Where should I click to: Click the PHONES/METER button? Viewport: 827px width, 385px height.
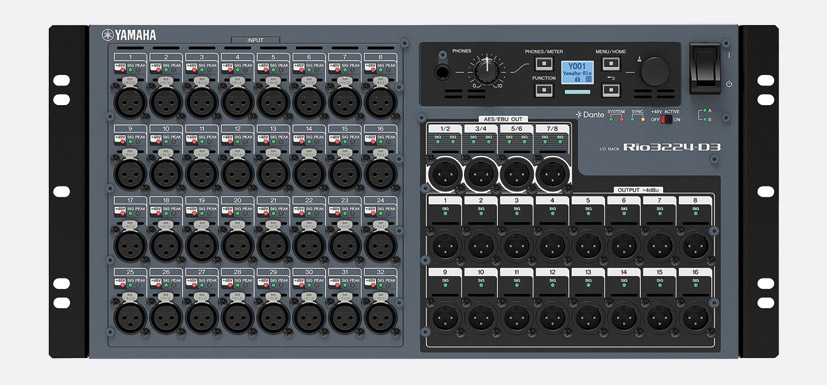point(543,64)
